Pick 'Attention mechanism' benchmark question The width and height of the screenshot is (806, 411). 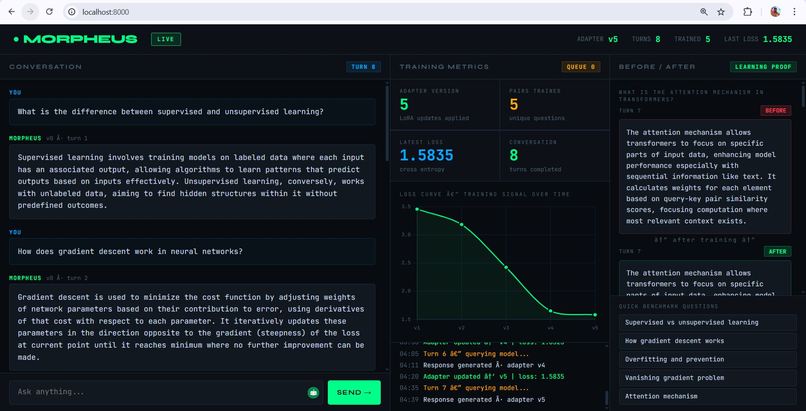[707, 397]
